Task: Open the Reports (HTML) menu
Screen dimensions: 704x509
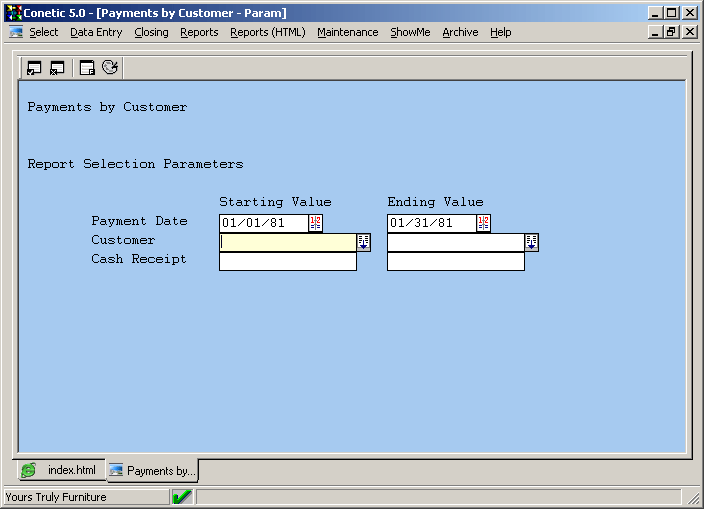Action: [x=267, y=32]
